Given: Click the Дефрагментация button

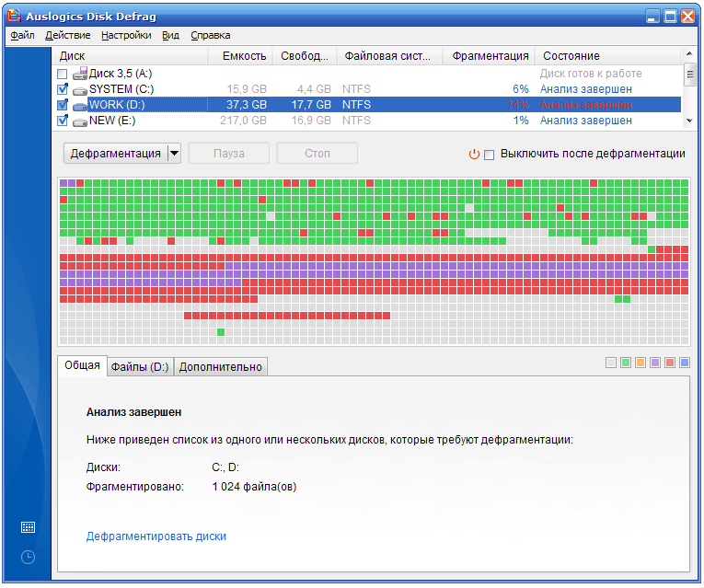Looking at the screenshot, I should coord(115,154).
